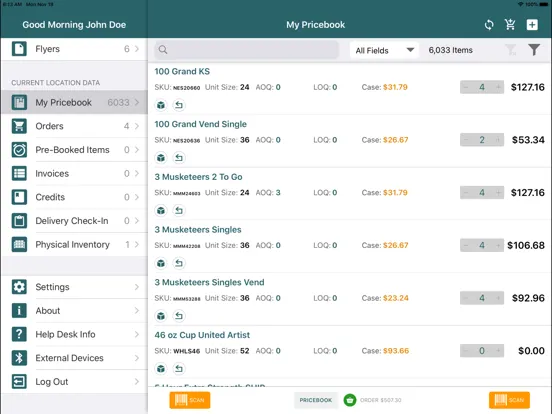This screenshot has height=414, width=552.
Task: Tap Case price $93.66
Action: 396,351
